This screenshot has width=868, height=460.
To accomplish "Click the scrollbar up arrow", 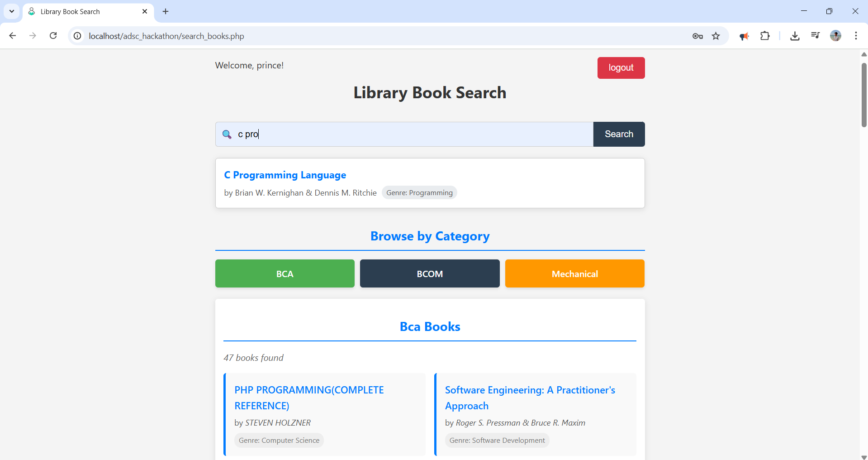I will click(864, 54).
